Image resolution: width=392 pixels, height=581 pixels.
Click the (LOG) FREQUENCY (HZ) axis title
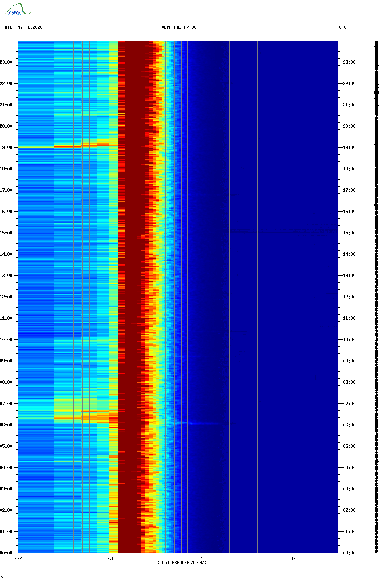(x=182, y=563)
